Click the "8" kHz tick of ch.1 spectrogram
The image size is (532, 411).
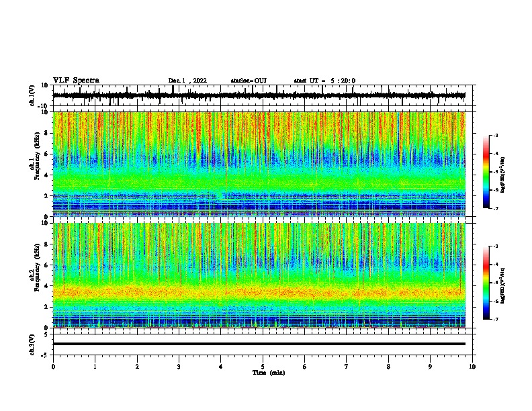click(x=46, y=133)
